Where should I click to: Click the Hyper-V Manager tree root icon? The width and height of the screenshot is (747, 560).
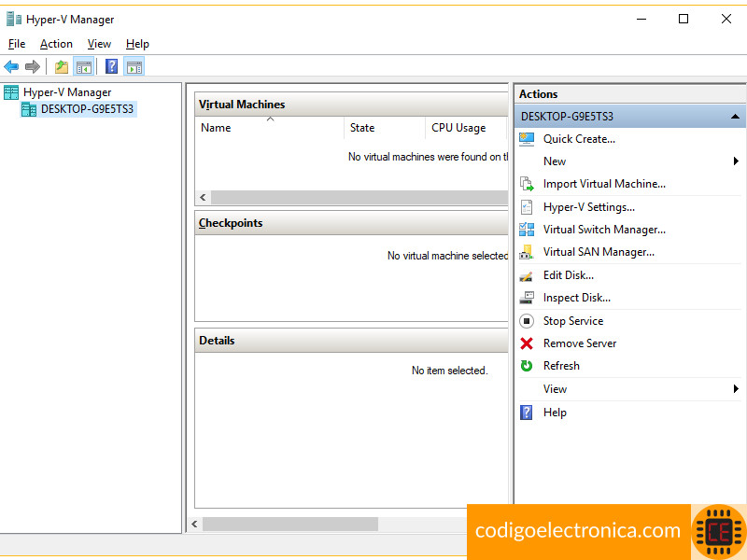coord(11,92)
